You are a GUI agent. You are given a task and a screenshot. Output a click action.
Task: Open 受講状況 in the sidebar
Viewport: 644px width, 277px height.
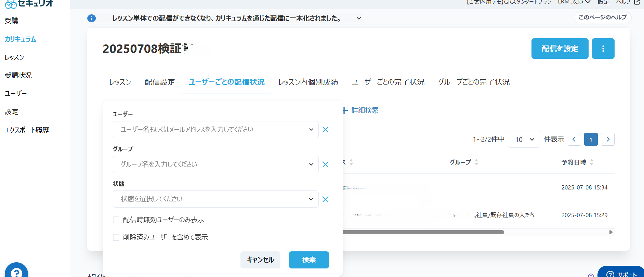[18, 75]
